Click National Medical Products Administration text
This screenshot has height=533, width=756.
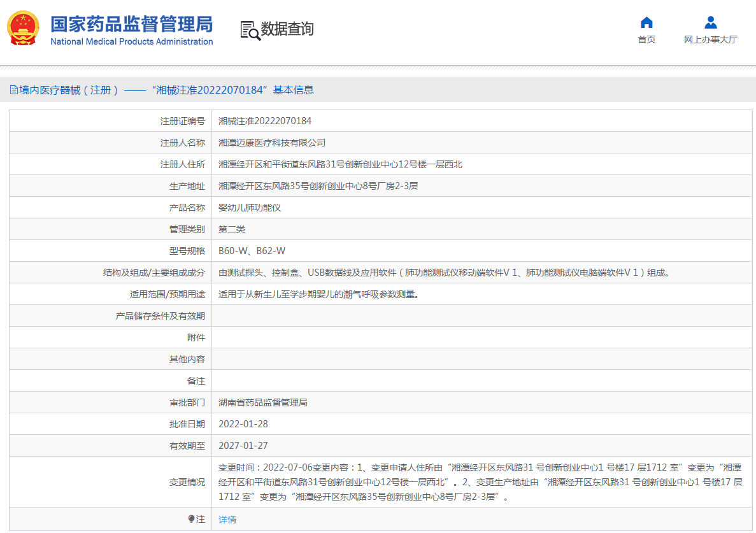[132, 42]
